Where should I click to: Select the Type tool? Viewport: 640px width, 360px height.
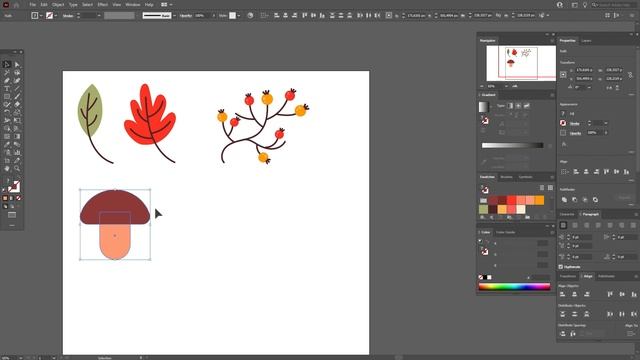tap(7, 89)
